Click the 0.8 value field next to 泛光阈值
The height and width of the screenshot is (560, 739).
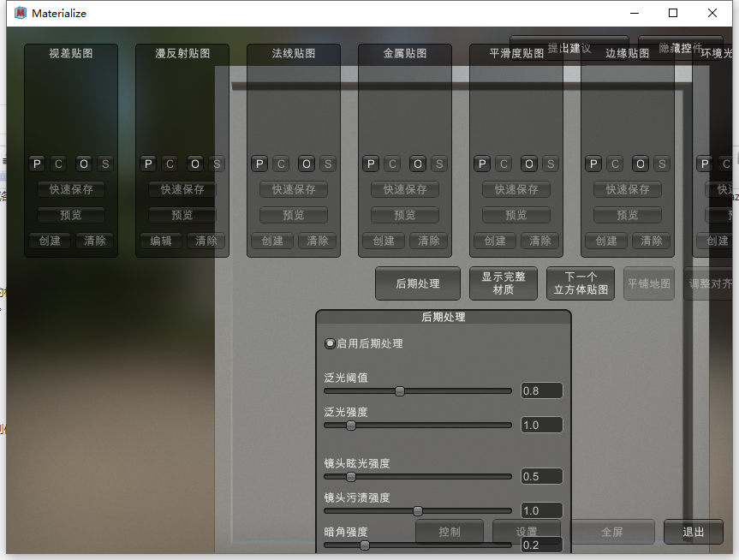pos(541,390)
